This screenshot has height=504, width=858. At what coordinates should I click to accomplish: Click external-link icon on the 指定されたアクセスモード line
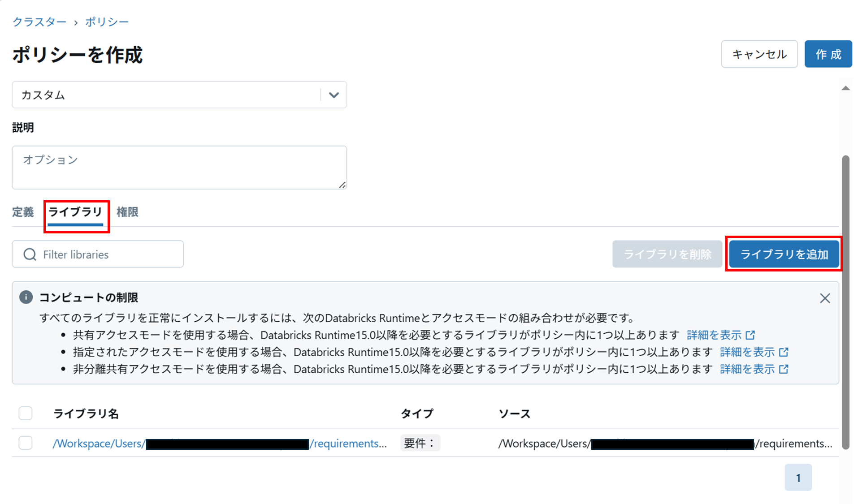784,352
